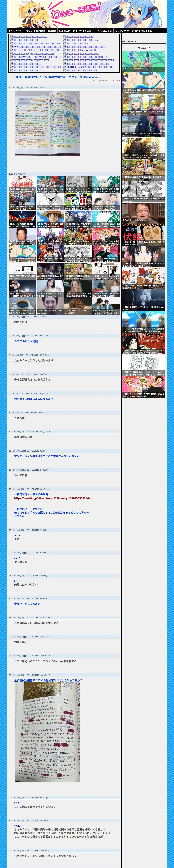The width and height of the screenshot is (174, 868).
Task: Click the わんこーる速報 header banner logo
Action: 87,14
